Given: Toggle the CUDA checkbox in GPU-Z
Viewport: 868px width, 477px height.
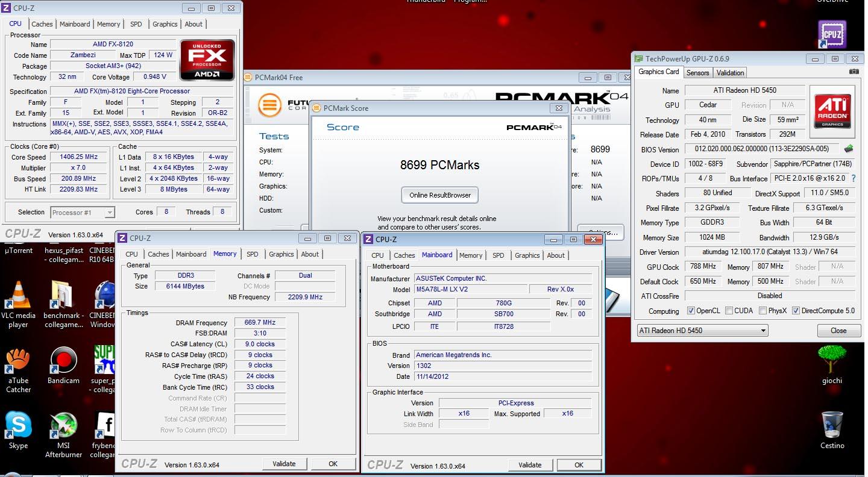Looking at the screenshot, I should [729, 311].
